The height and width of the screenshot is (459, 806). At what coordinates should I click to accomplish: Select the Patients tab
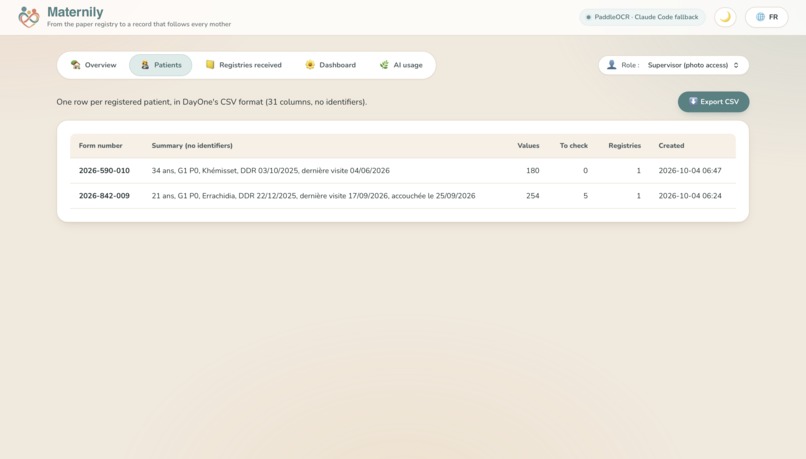coord(160,65)
